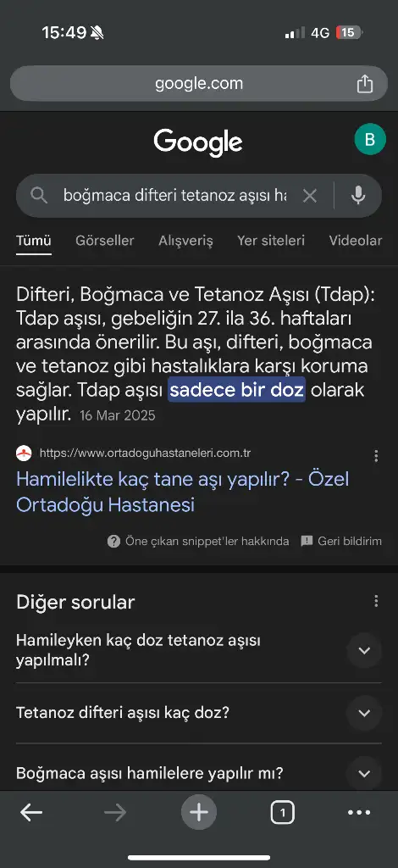
Task: Open three-dot menu beside ortadoguhastaneleri result
Action: (x=376, y=455)
